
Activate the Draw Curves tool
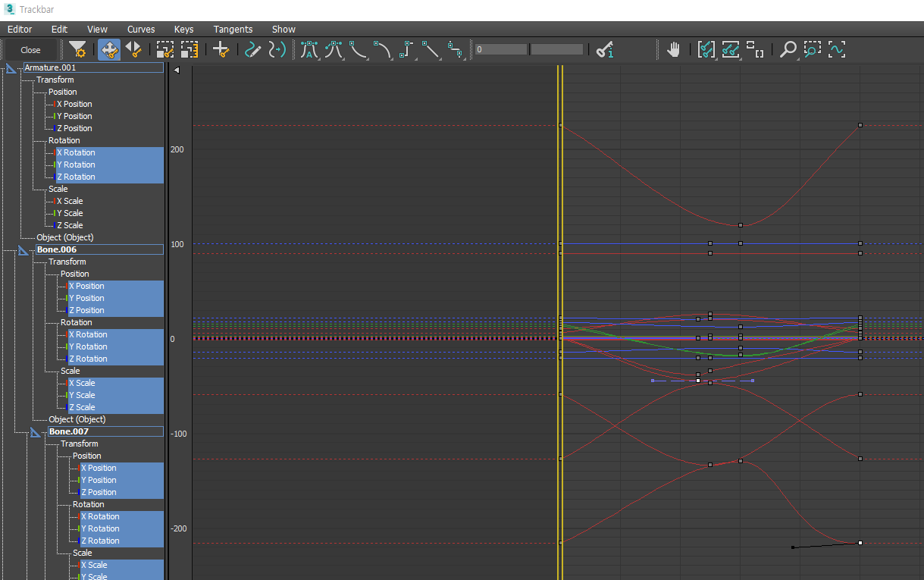pyautogui.click(x=253, y=50)
